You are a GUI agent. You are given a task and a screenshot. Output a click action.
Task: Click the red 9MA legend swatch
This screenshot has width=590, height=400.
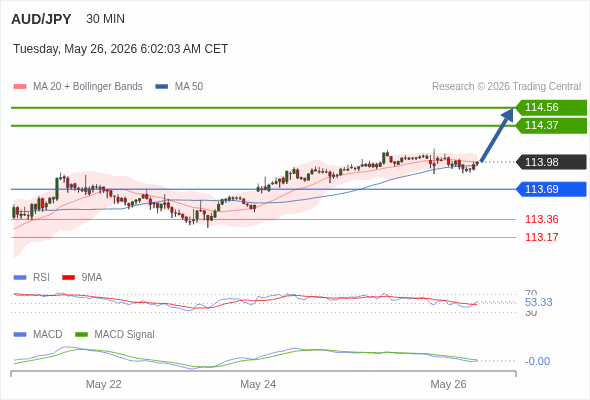[68, 278]
